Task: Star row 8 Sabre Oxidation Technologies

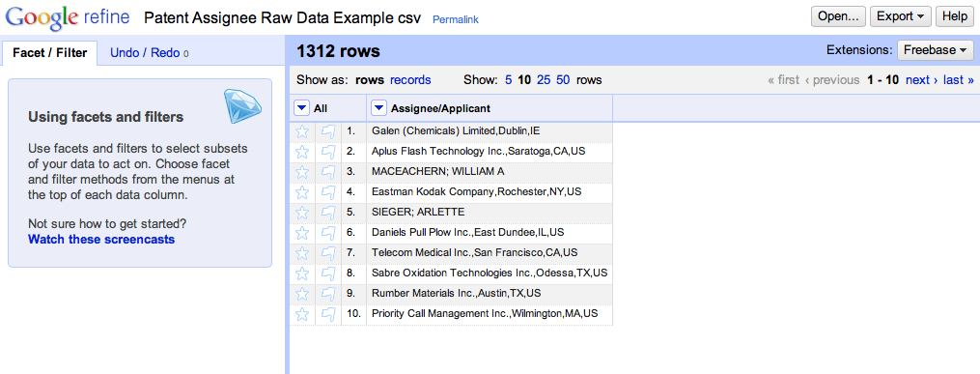Action: (x=302, y=273)
